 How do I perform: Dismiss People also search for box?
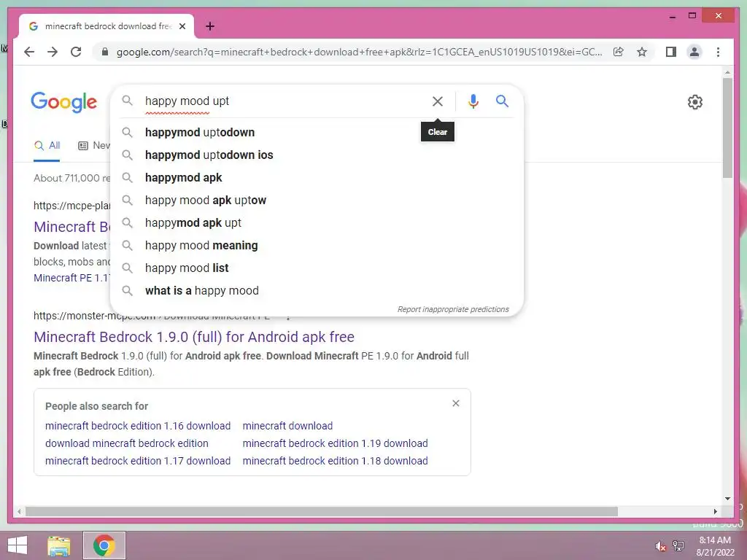click(x=456, y=403)
